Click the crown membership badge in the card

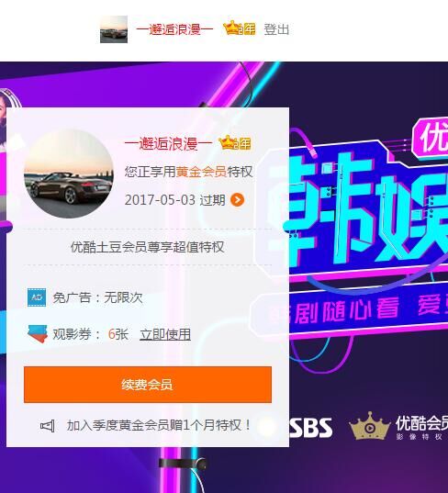234,142
